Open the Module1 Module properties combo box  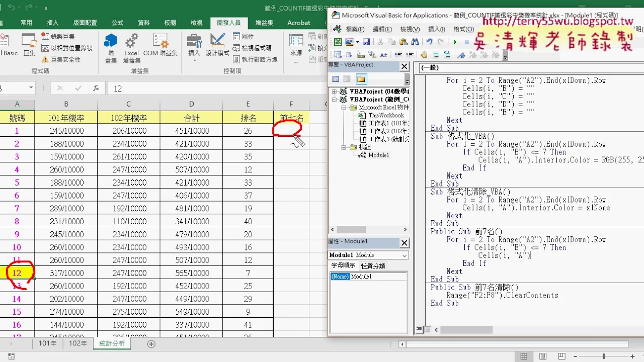[368, 255]
